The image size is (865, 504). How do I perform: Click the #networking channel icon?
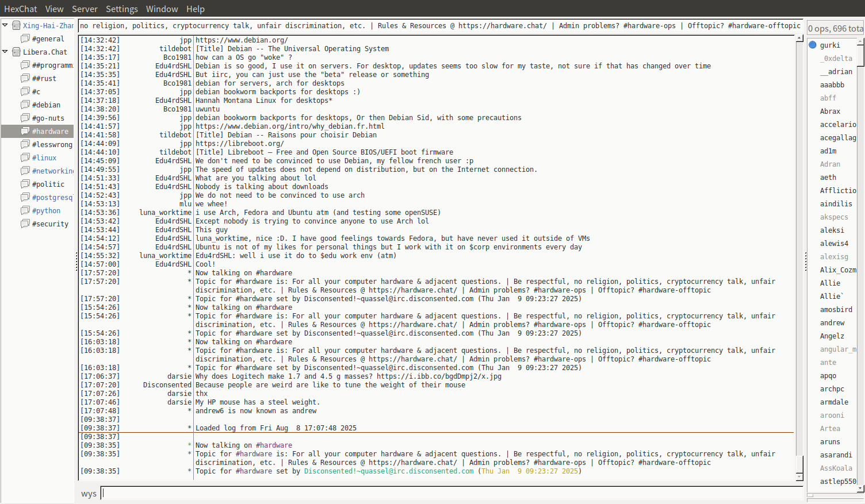point(25,171)
